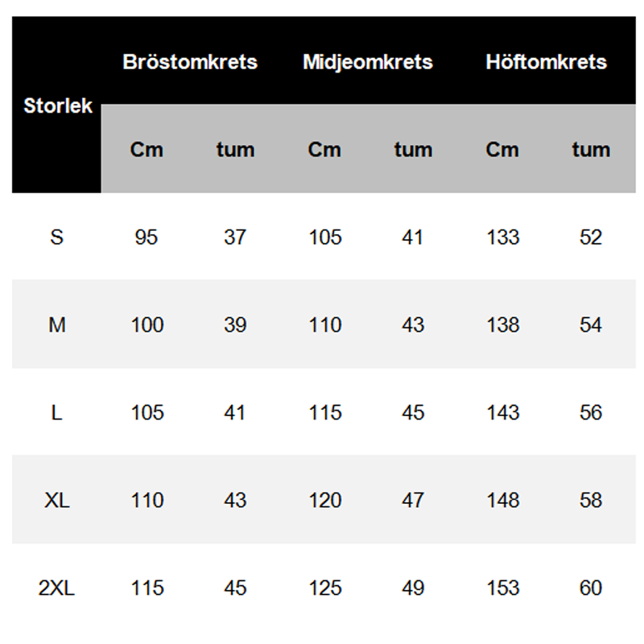Click the Höftomkrets header
644x644 pixels.
click(546, 62)
